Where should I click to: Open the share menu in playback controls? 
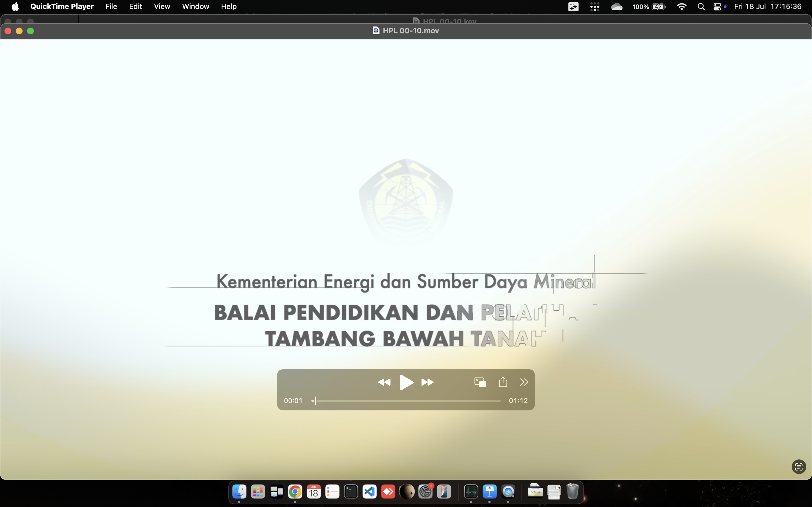click(503, 382)
